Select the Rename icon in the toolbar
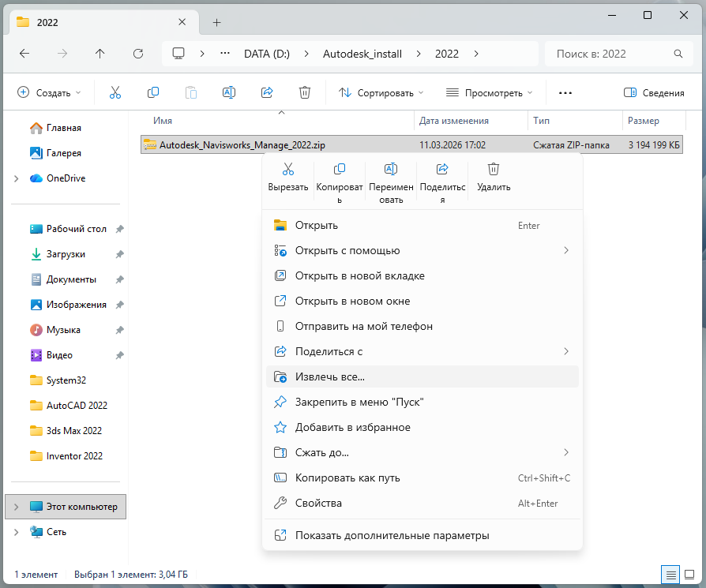The image size is (706, 588). 228,92
